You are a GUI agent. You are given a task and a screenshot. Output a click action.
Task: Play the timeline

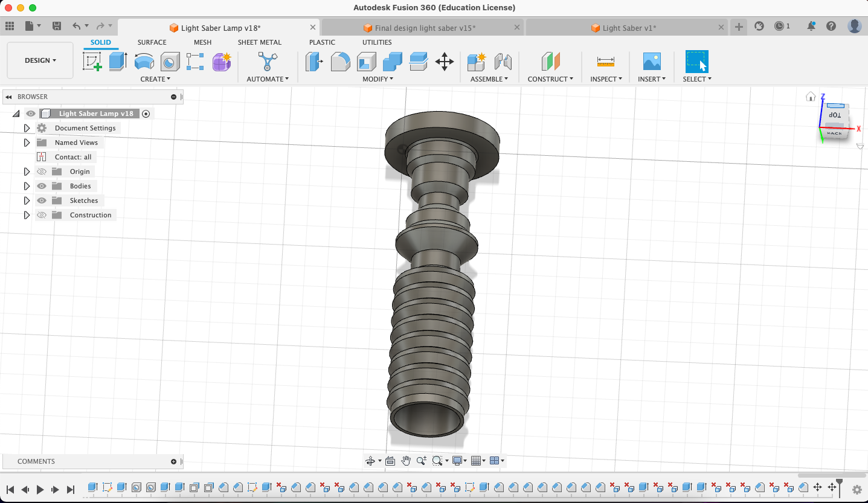coord(40,490)
